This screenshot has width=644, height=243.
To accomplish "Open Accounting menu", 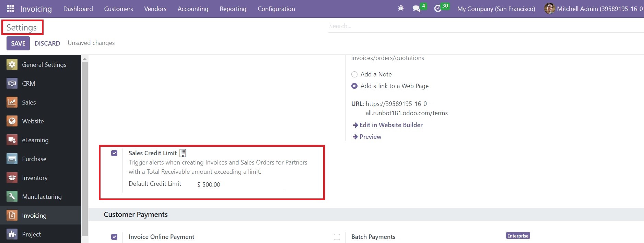I will coord(193,9).
